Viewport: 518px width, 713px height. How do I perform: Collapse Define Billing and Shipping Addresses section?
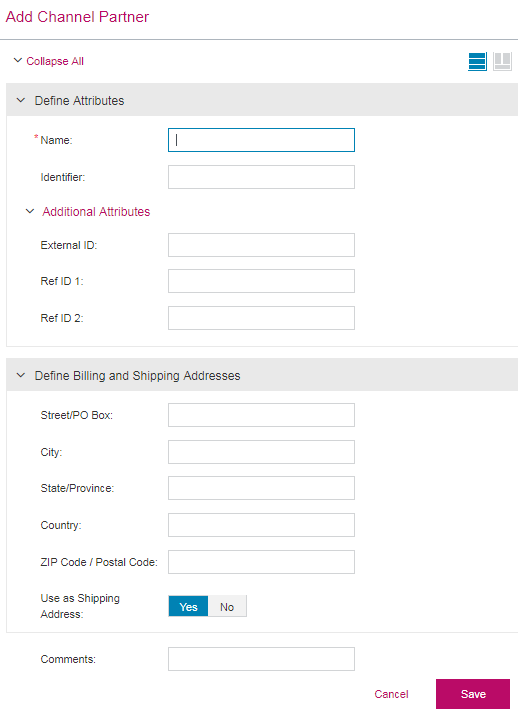20,376
